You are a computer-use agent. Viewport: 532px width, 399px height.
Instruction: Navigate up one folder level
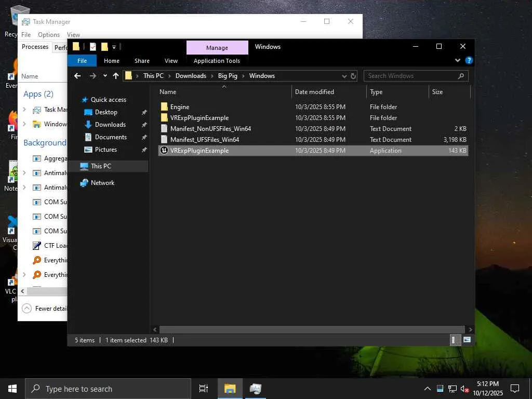(x=116, y=76)
